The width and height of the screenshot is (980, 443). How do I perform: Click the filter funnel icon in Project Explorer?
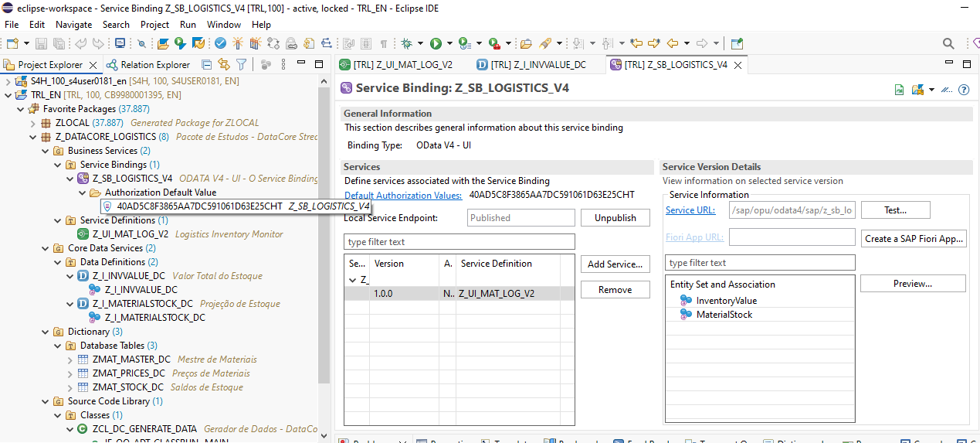tap(241, 65)
